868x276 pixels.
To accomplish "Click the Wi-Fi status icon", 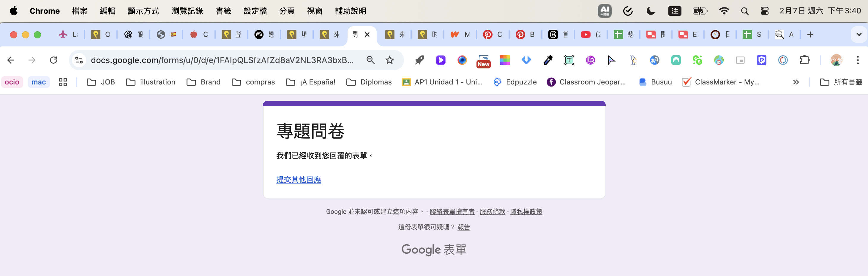I will 724,11.
